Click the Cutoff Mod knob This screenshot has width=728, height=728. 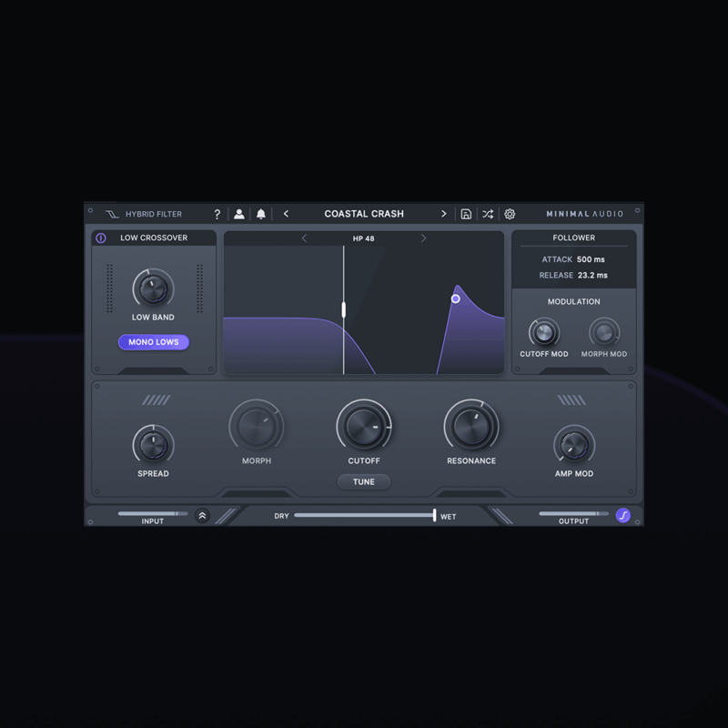click(x=544, y=332)
